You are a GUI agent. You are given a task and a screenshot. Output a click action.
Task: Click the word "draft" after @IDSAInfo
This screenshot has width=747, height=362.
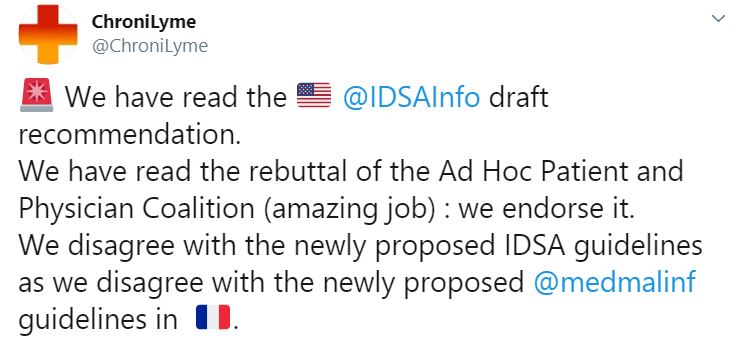[519, 97]
